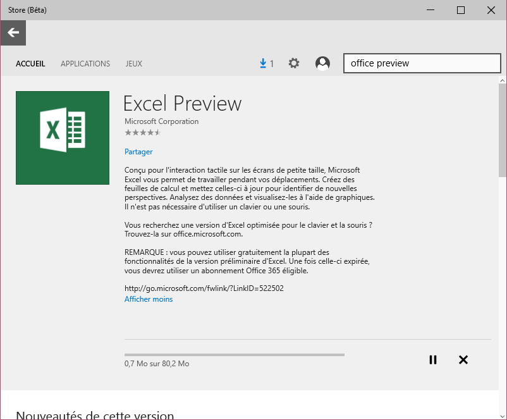The image size is (507, 420).
Task: Click the Microsoft Corporation publisher name
Action: pyautogui.click(x=162, y=121)
